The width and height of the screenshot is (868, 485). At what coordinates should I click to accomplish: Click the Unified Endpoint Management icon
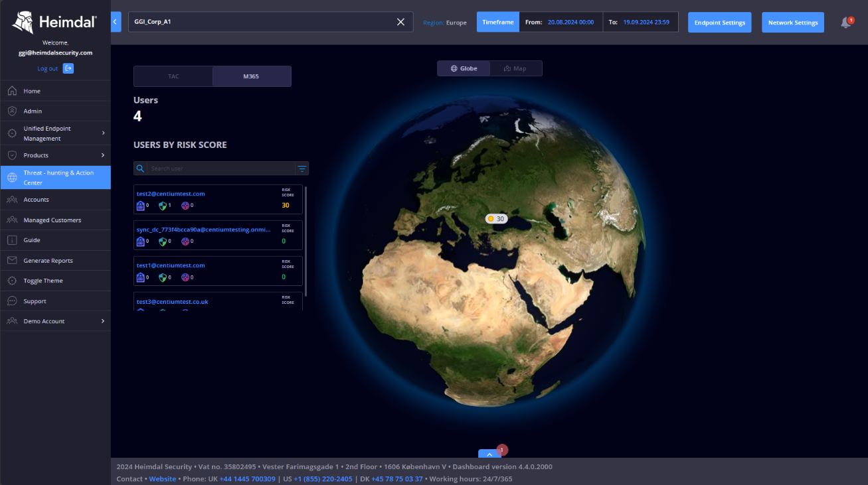coord(12,133)
